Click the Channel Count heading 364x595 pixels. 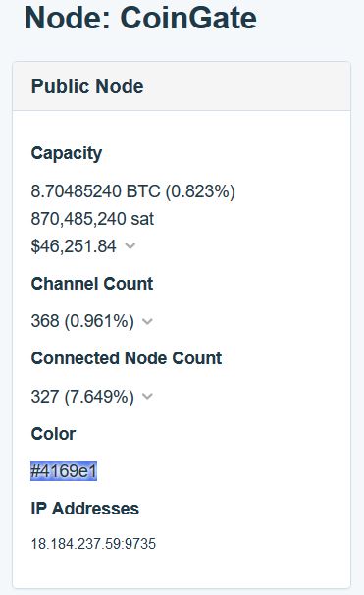(x=92, y=284)
